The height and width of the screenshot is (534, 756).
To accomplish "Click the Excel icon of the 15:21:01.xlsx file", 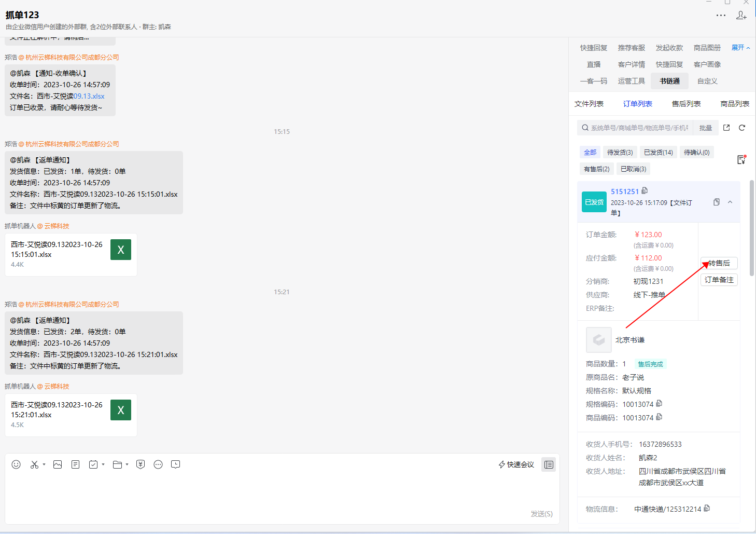I will (121, 410).
